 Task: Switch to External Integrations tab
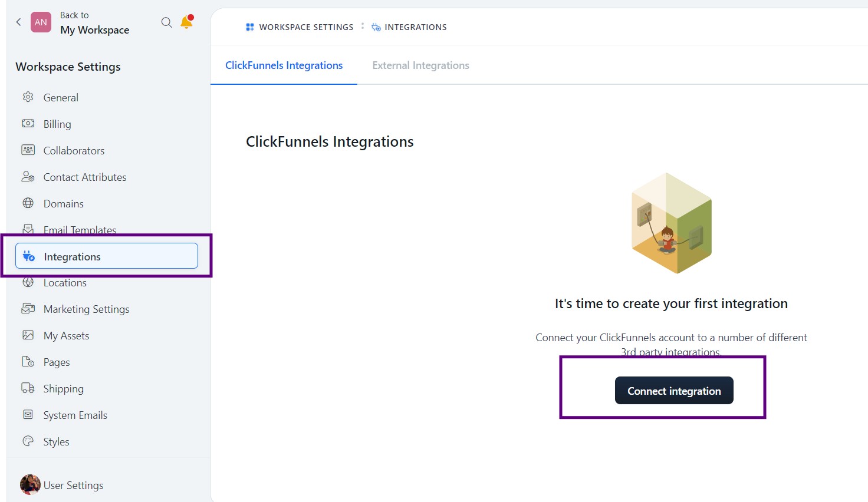tap(420, 65)
